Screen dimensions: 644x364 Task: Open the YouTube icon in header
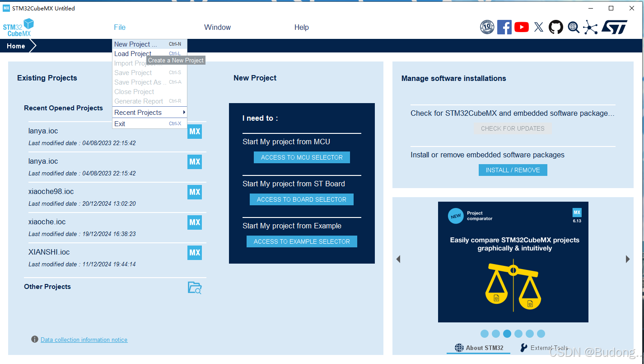(x=522, y=27)
